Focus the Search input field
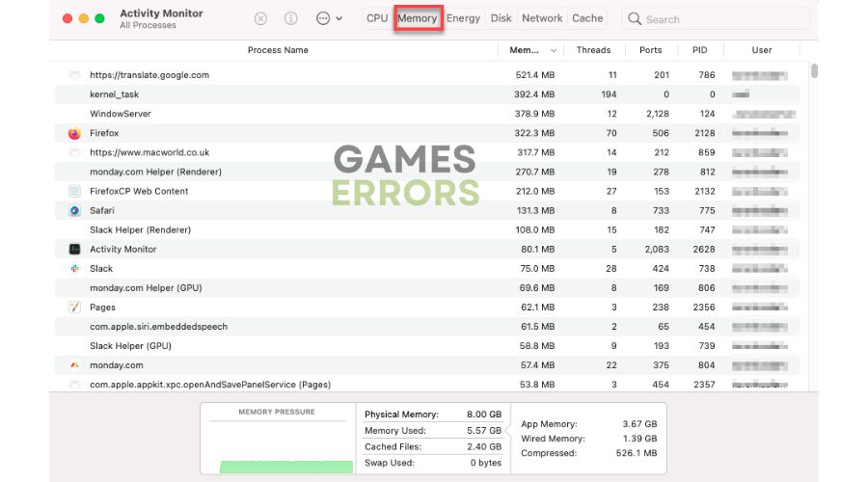The height and width of the screenshot is (482, 868). pos(716,19)
